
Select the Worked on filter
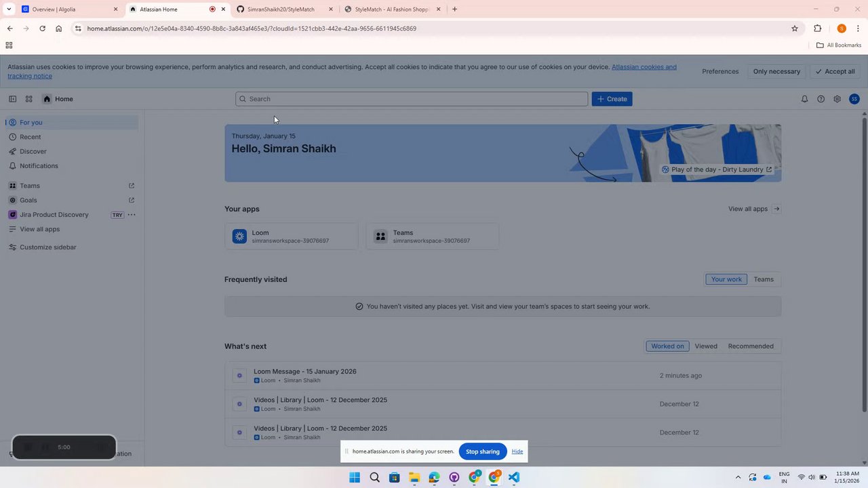point(667,346)
